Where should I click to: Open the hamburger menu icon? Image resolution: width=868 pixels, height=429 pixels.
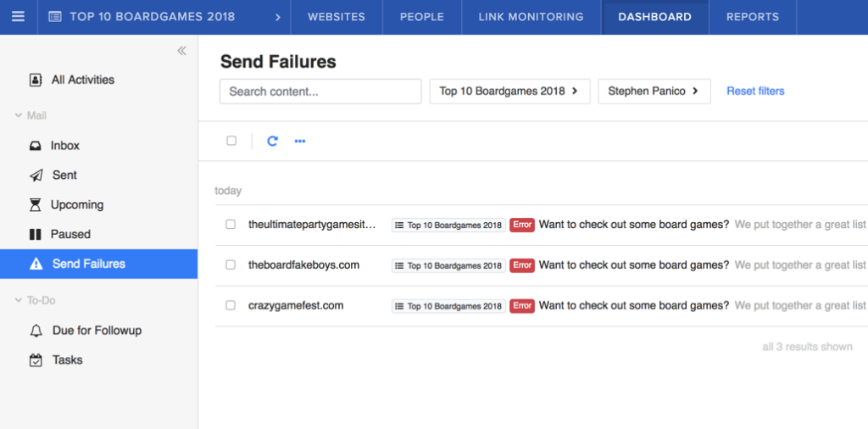coord(18,17)
